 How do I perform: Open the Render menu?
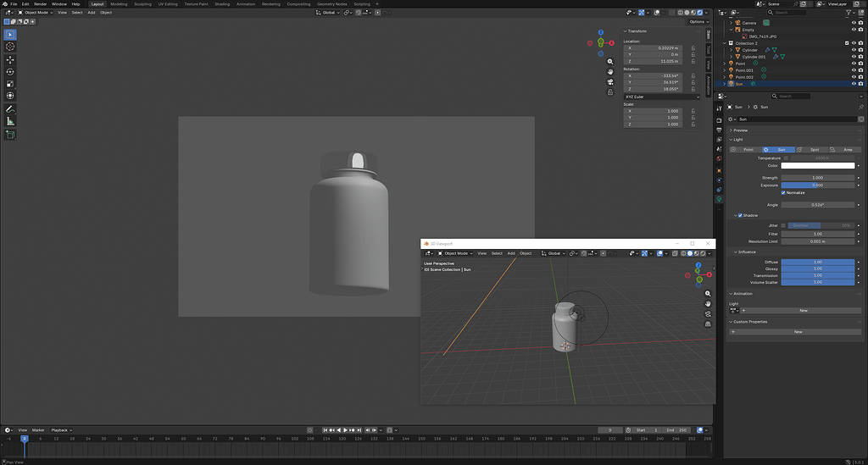(x=41, y=4)
